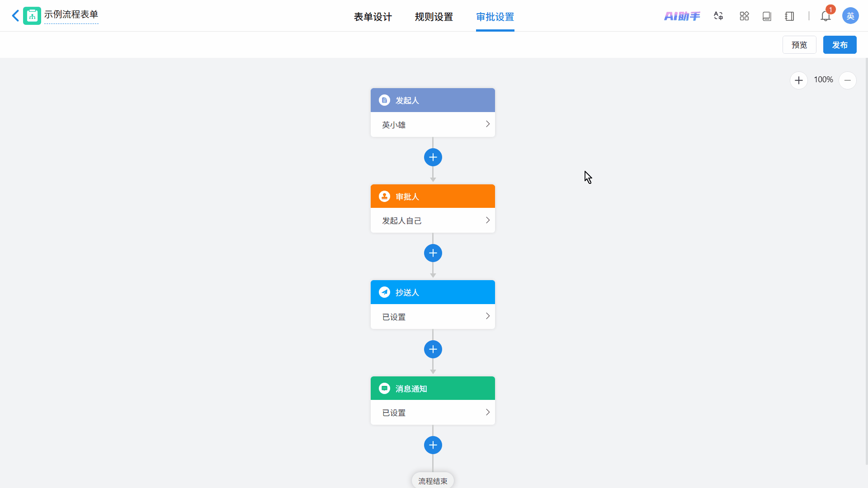Click the user avatar 英
The width and height of the screenshot is (868, 488).
coord(850,16)
